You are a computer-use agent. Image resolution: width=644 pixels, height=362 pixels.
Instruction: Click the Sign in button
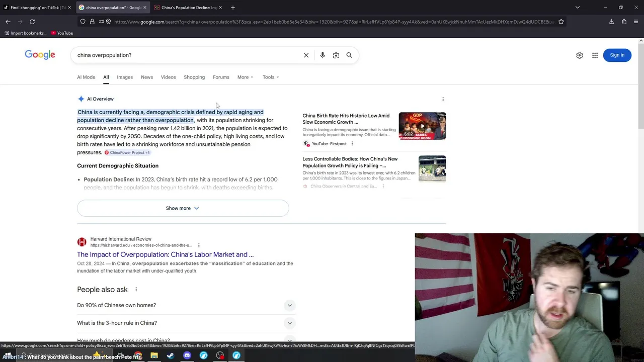coord(617,55)
